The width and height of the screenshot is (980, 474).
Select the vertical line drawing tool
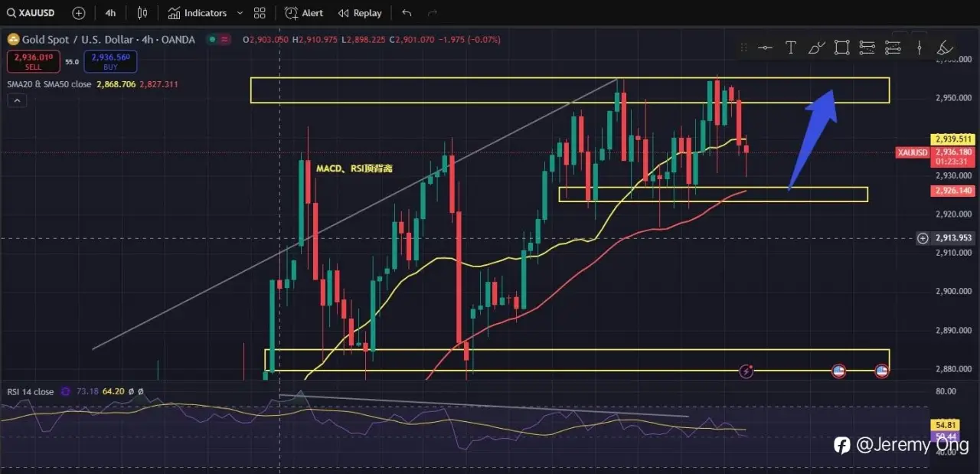click(920, 47)
